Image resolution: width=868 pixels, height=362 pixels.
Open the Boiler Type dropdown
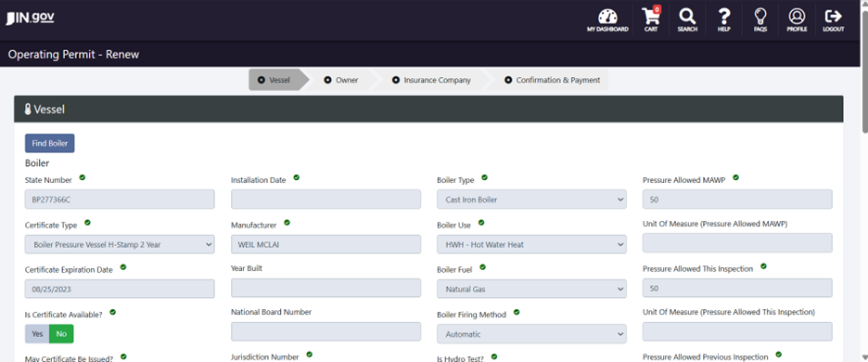(x=531, y=200)
